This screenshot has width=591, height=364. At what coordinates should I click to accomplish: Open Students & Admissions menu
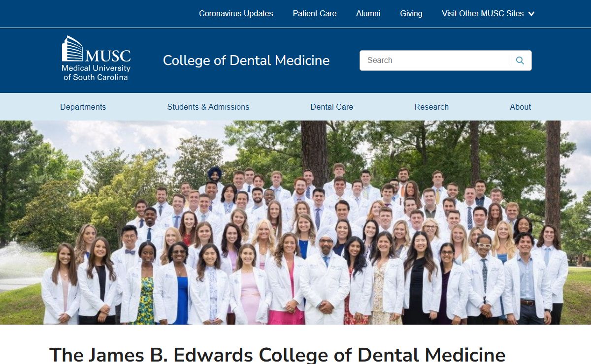point(208,107)
